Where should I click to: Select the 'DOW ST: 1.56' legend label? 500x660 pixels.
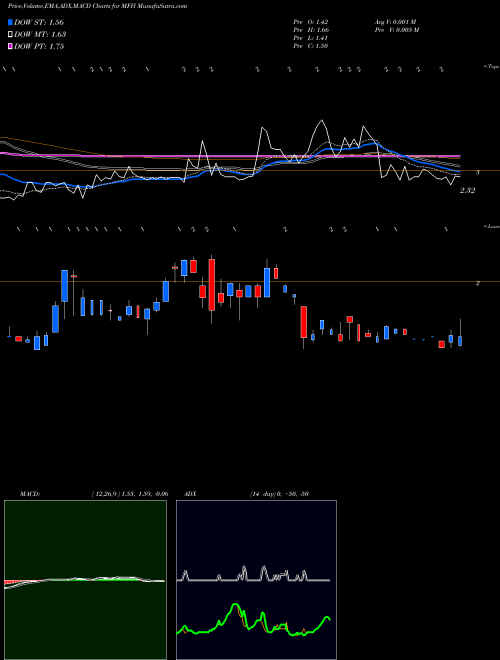[39, 22]
